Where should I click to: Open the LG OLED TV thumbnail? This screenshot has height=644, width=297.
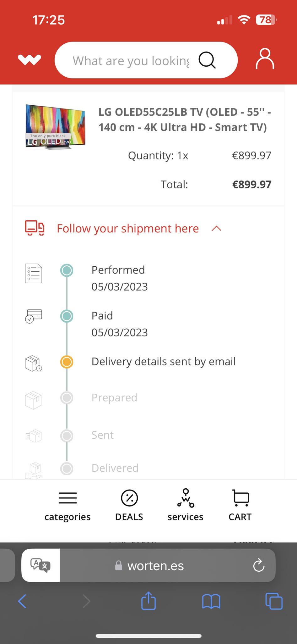tap(55, 127)
